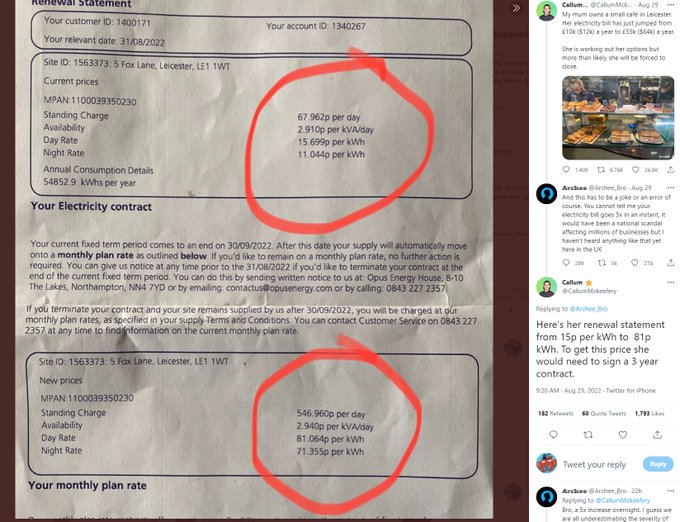This screenshot has width=680, height=522.
Task: Open Callum's profile avatar on main tweet
Action: [x=546, y=287]
